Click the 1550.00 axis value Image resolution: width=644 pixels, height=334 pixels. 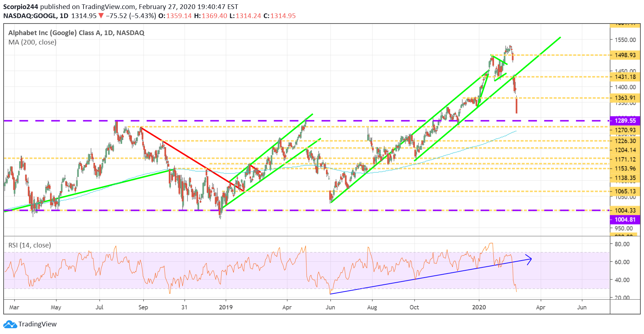click(625, 40)
